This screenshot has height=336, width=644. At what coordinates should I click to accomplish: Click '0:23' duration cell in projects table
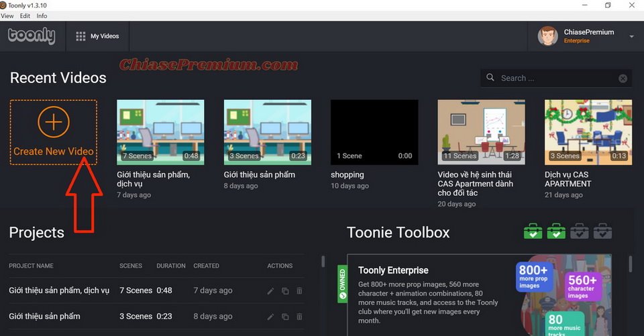(164, 317)
